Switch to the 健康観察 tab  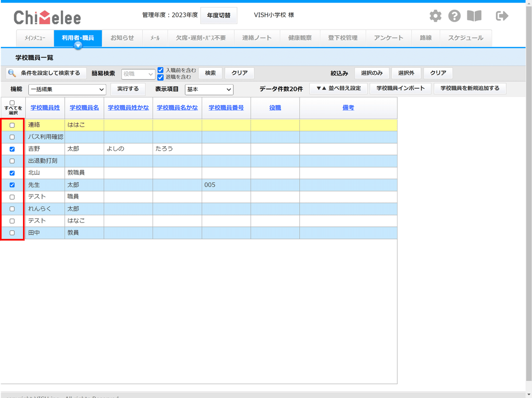click(300, 38)
